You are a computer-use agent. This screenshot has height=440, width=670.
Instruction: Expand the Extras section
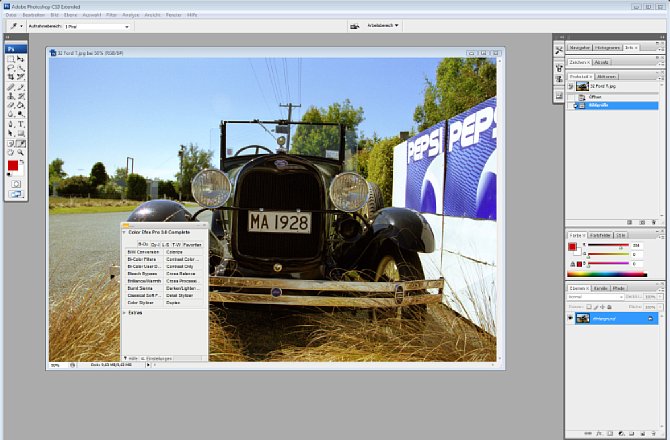pyautogui.click(x=124, y=313)
